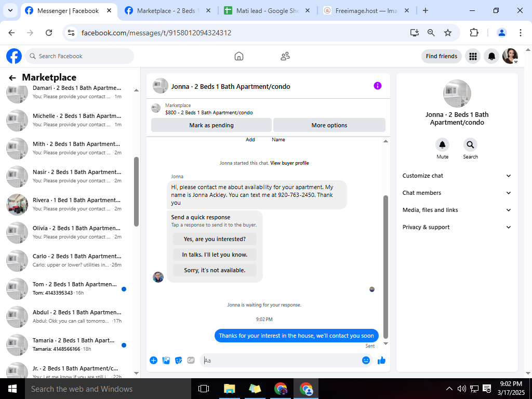532x399 pixels.
Task: Click the browser address bar URL
Action: (156, 33)
